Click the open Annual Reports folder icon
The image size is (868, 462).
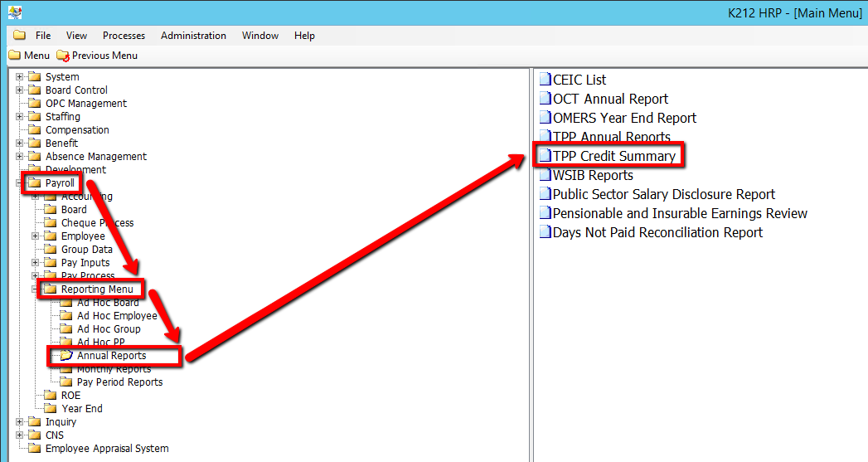[66, 356]
